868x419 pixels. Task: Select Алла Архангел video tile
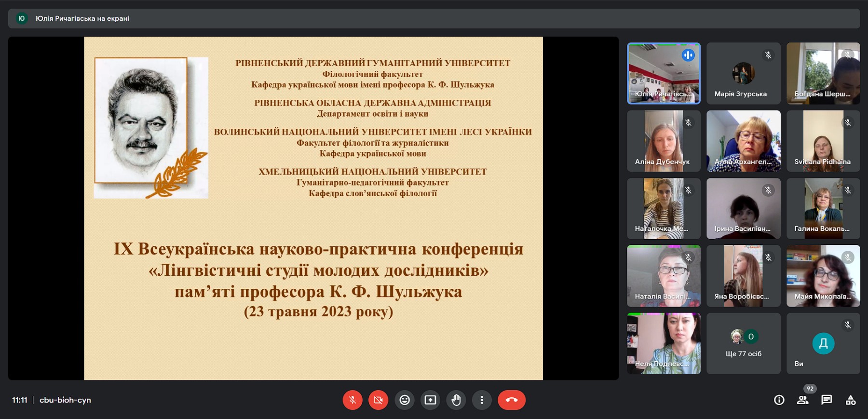[x=744, y=141]
